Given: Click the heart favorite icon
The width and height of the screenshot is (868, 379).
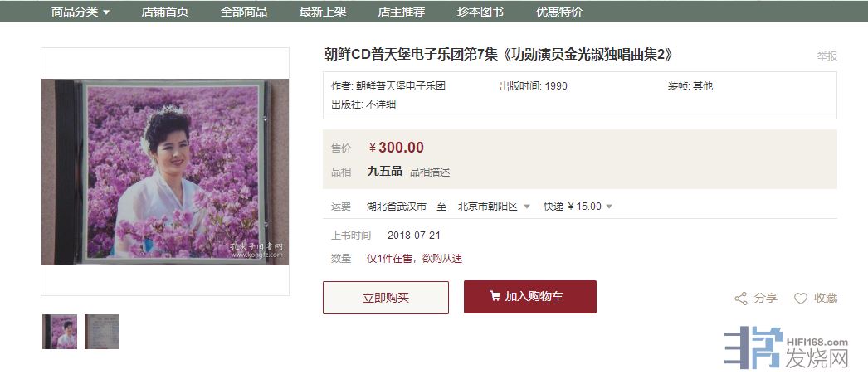Looking at the screenshot, I should click(801, 299).
